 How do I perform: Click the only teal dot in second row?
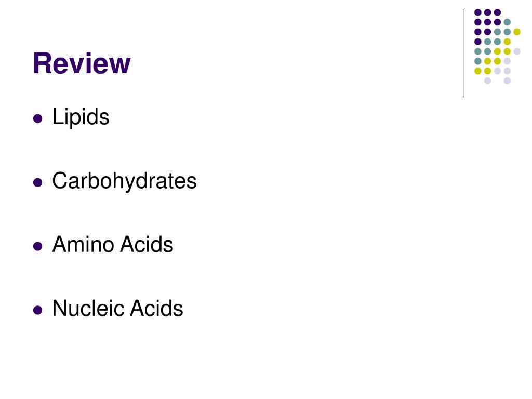coord(507,22)
